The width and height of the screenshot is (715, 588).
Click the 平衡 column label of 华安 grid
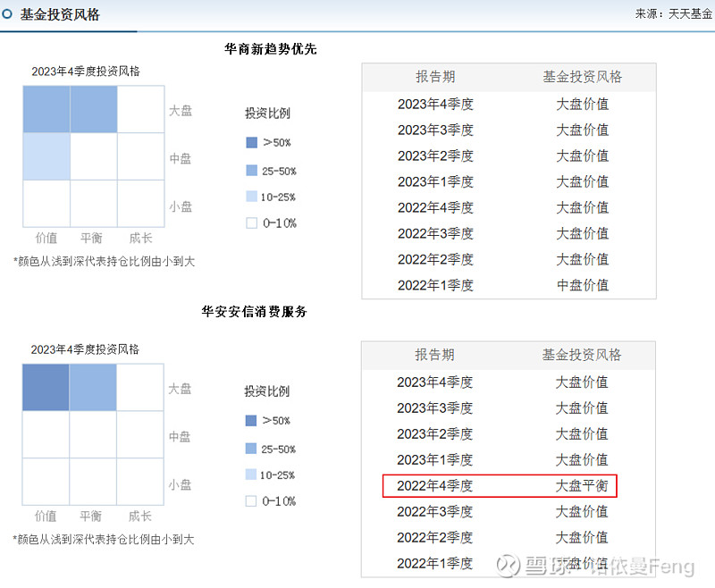pos(90,516)
